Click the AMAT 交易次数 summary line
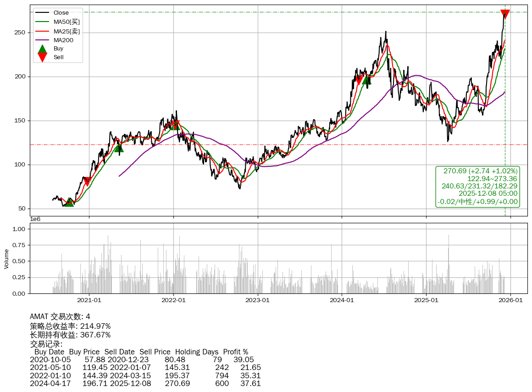Screen dimensions: 532x392 pyautogui.click(x=60, y=317)
